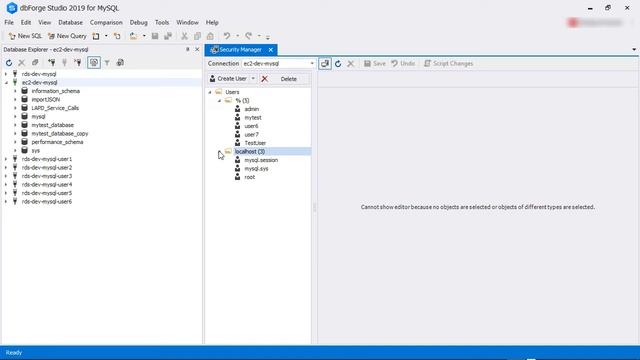Viewport: 640px width, 360px height.
Task: Select the localhost (3) group
Action: pos(249,151)
